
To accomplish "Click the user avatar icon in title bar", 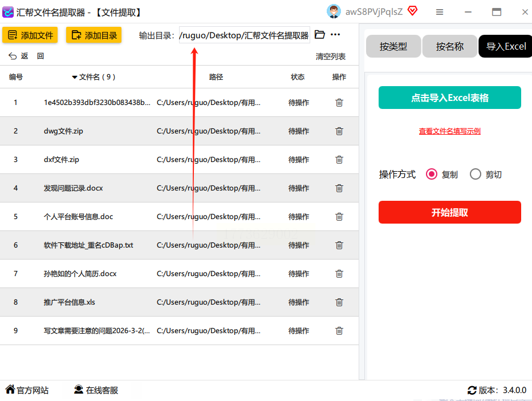I will [334, 11].
